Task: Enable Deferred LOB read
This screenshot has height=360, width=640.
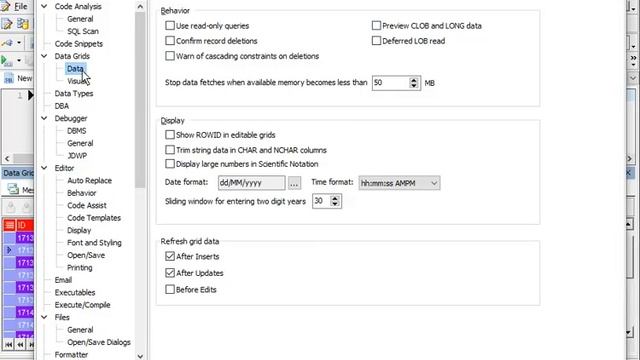Action: [376, 41]
